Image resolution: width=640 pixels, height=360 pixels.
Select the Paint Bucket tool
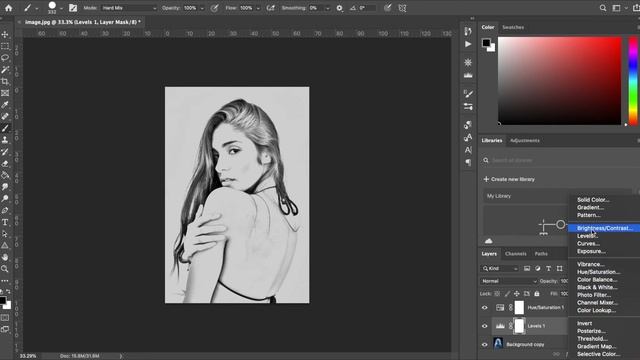[x=5, y=175]
